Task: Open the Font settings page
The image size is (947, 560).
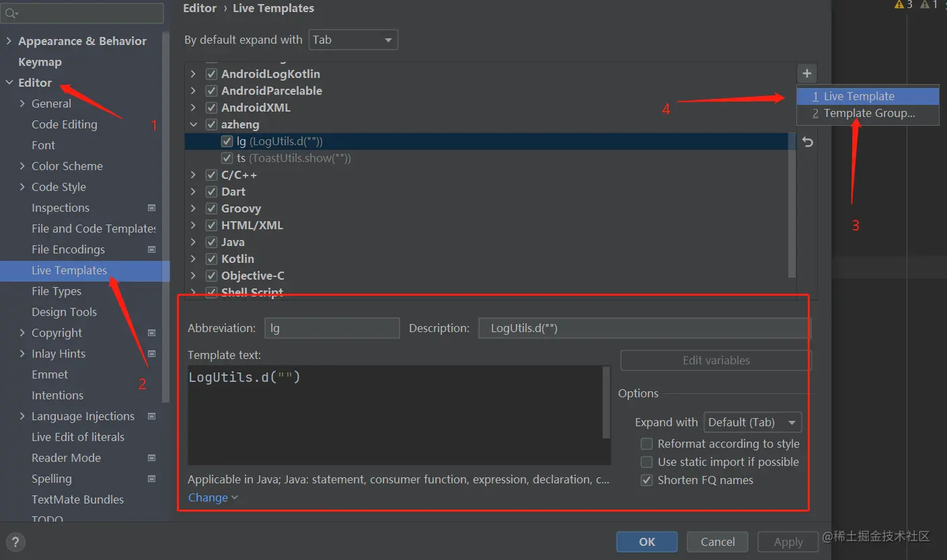Action: 44,145
